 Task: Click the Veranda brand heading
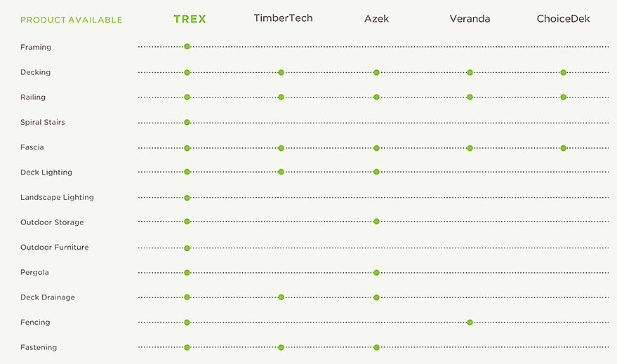click(x=470, y=19)
